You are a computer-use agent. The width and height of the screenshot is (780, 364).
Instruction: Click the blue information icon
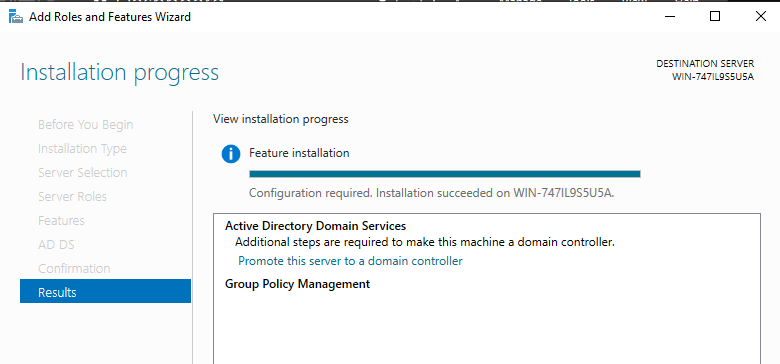tap(231, 154)
